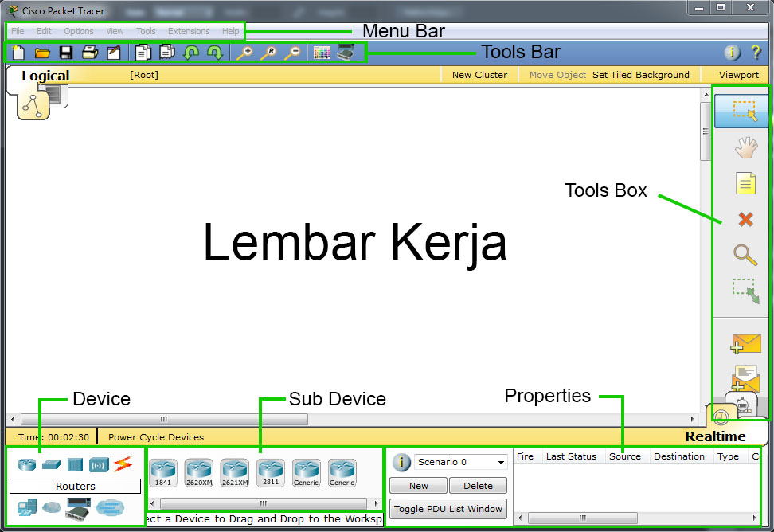The width and height of the screenshot is (774, 532).
Task: Select WAN Emulation cloud icon
Action: click(51, 507)
